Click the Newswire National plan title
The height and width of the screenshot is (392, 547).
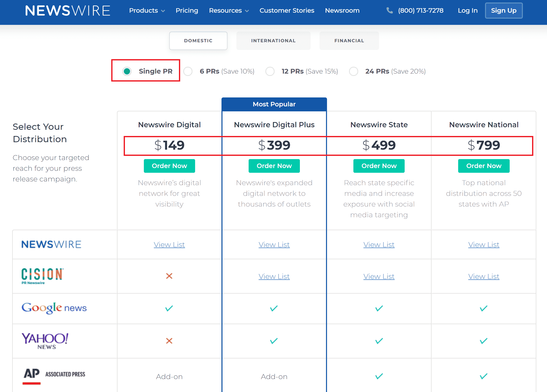[x=484, y=125]
